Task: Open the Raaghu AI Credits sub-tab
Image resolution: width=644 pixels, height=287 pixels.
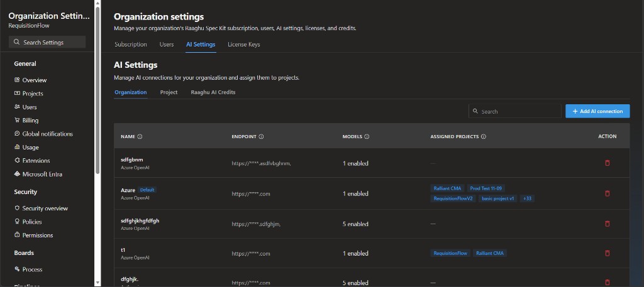Action: pyautogui.click(x=213, y=92)
